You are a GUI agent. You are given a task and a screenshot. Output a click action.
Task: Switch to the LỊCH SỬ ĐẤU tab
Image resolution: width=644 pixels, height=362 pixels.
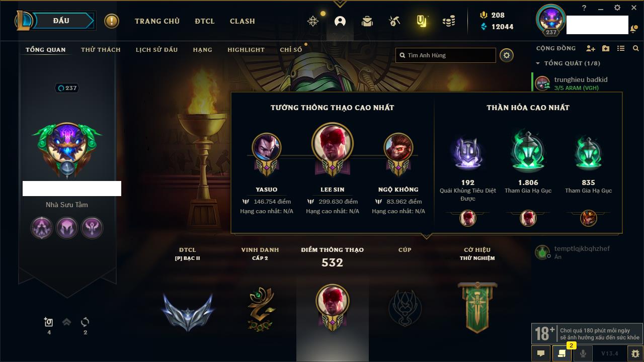[x=157, y=50]
